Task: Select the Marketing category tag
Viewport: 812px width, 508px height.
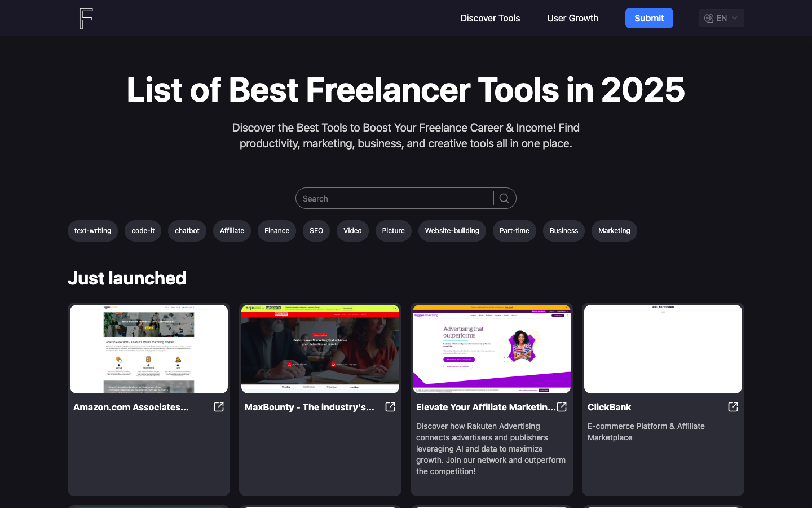Action: [614, 231]
